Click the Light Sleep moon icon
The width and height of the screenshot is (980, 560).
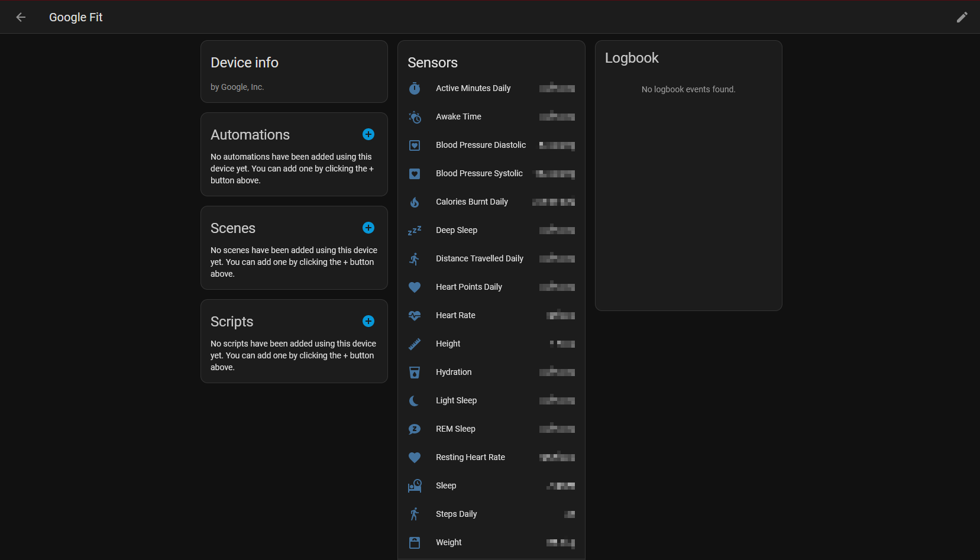pyautogui.click(x=415, y=400)
